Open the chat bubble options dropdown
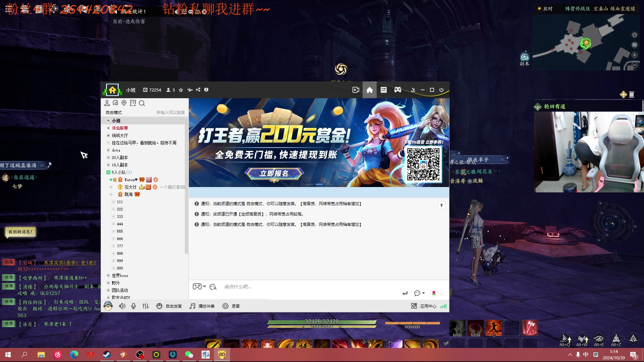Image resolution: width=644 pixels, height=362 pixels. (x=419, y=293)
